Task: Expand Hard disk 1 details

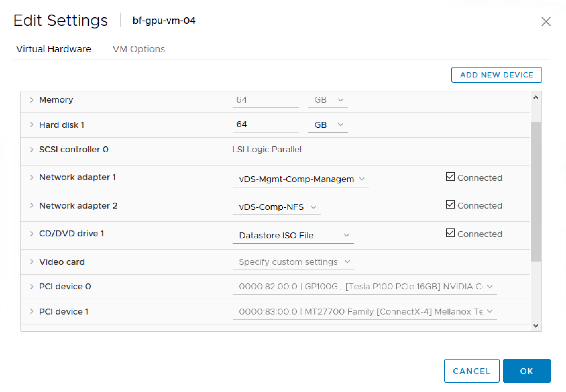Action: point(31,125)
